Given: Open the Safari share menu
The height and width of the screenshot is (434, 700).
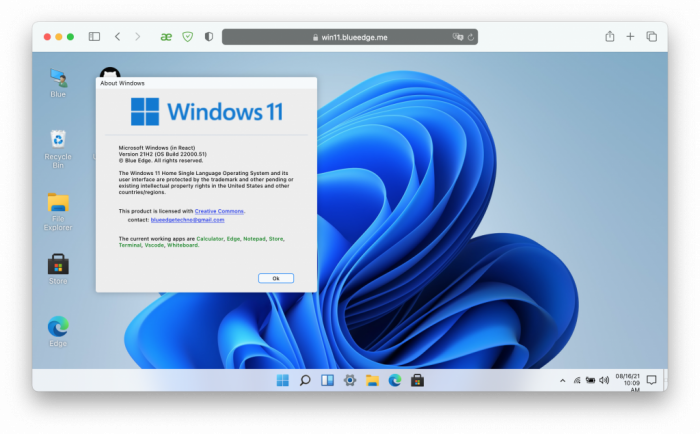Looking at the screenshot, I should point(609,36).
